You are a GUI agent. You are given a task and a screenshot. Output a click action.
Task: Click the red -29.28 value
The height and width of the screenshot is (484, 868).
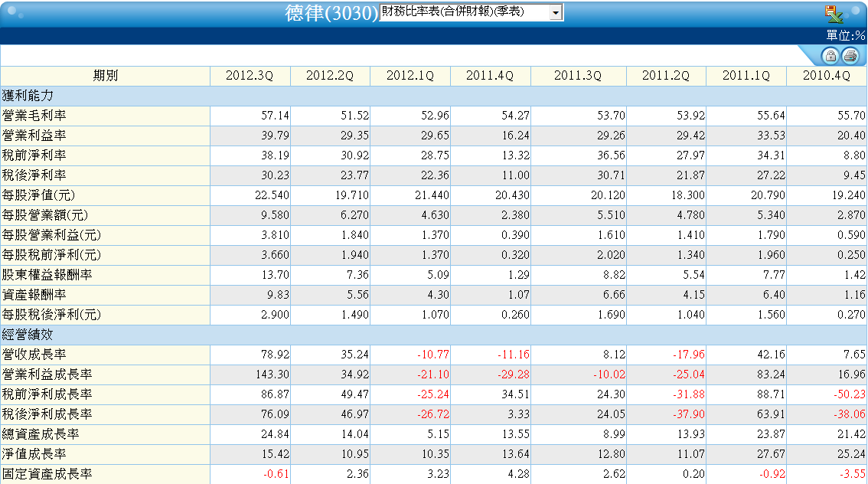(x=513, y=374)
